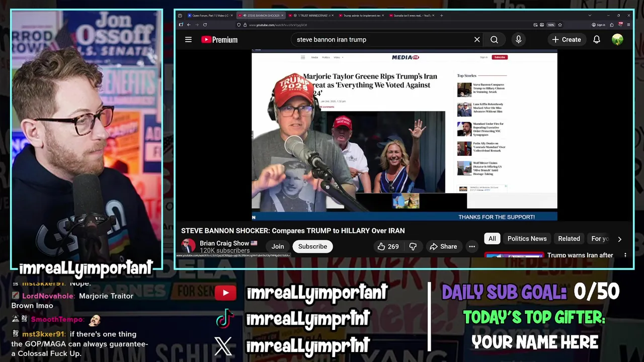Click the Brian Craig Show channel avatar
The image size is (644, 362).
tap(188, 246)
